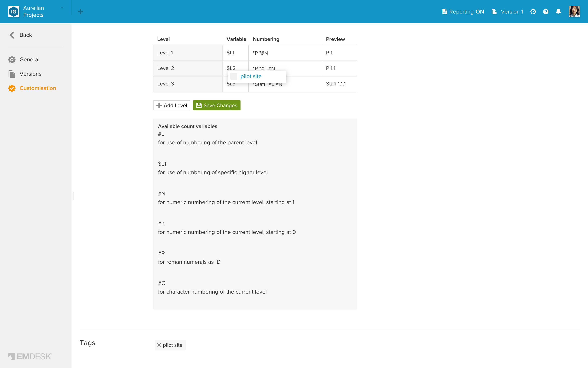Click the pilot site tag label
The width and height of the screenshot is (588, 368).
coord(173,345)
